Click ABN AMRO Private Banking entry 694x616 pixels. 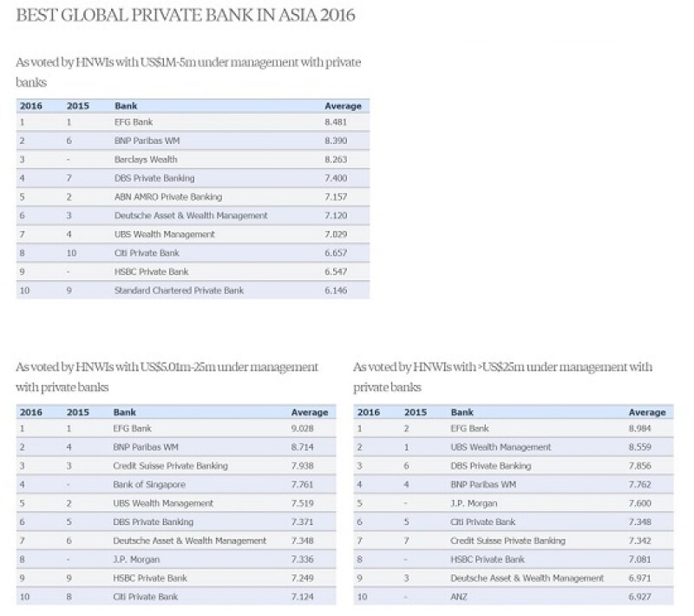168,197
